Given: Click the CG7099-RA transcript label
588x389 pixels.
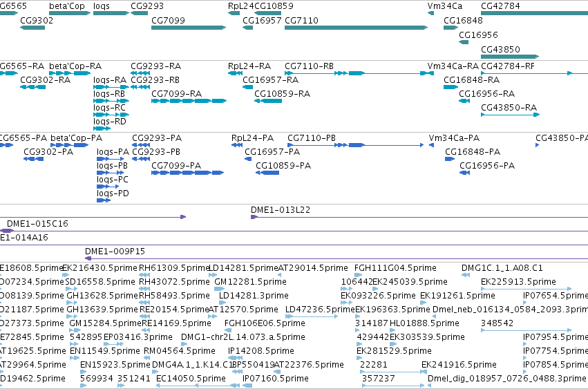Looking at the screenshot, I should [x=176, y=94].
